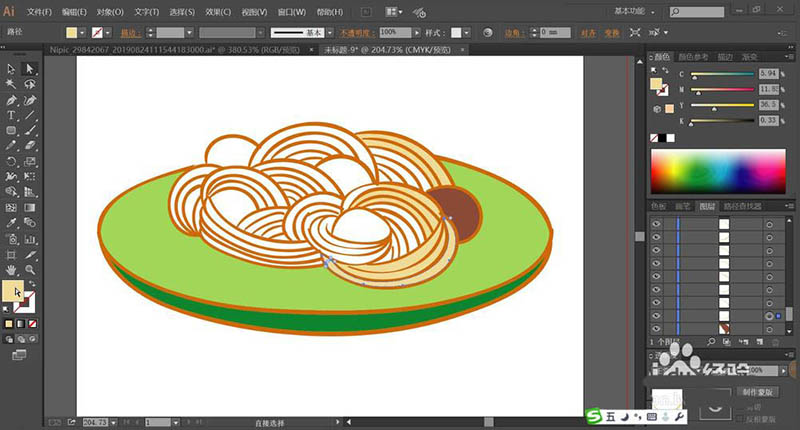800x430 pixels.
Task: Open the 基本功能 workspace switcher
Action: click(x=634, y=11)
